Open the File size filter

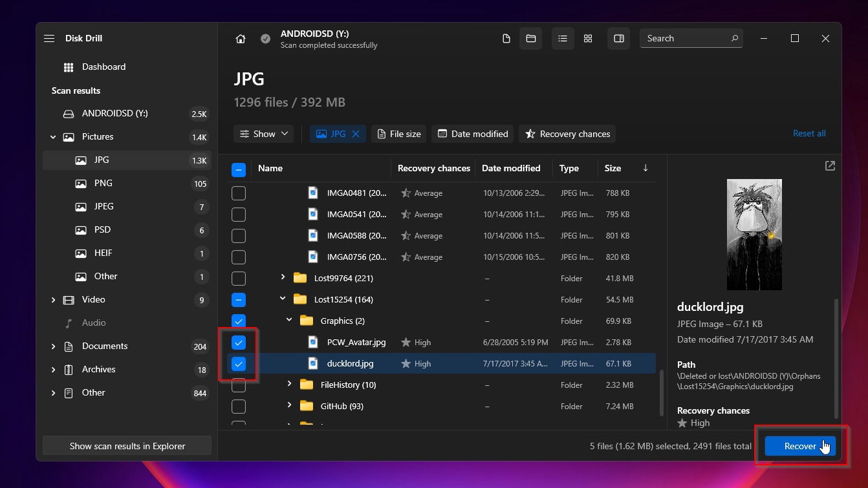[x=399, y=134]
